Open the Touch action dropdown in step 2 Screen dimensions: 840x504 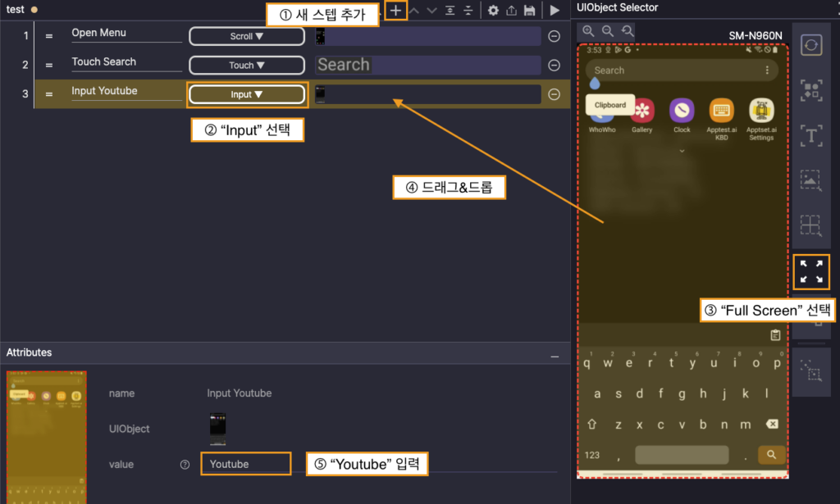[x=247, y=66]
